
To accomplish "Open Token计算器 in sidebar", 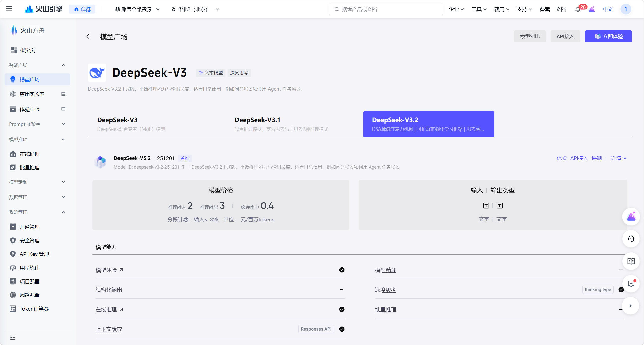I will click(38, 309).
